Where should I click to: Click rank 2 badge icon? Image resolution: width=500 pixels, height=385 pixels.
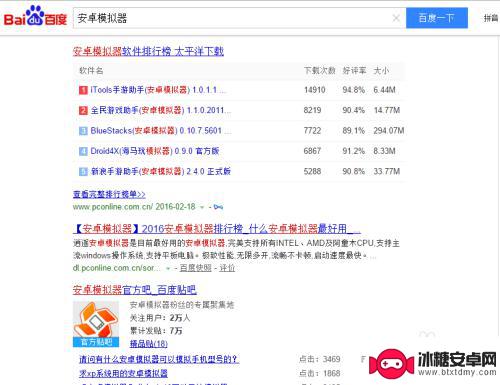(x=83, y=110)
